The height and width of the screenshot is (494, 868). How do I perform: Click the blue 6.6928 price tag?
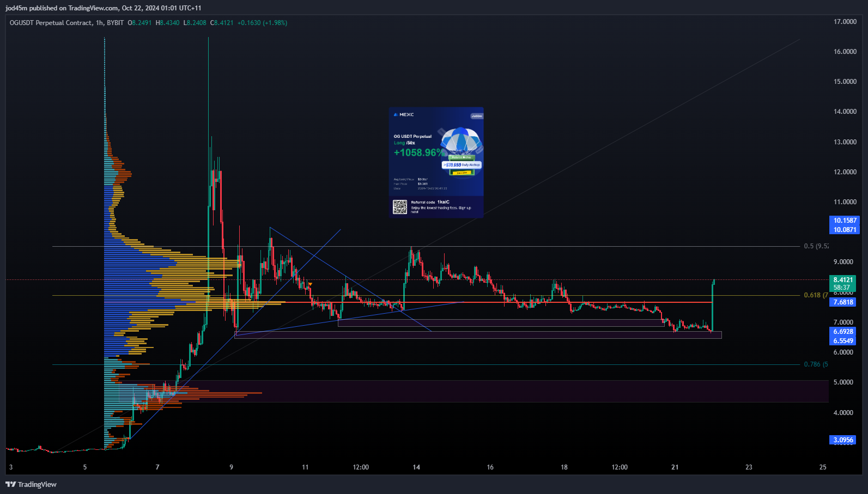843,331
